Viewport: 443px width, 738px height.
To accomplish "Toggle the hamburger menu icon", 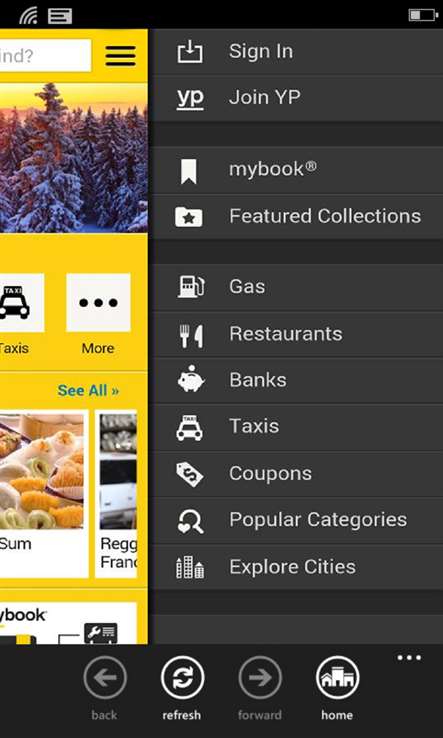I will (x=120, y=56).
